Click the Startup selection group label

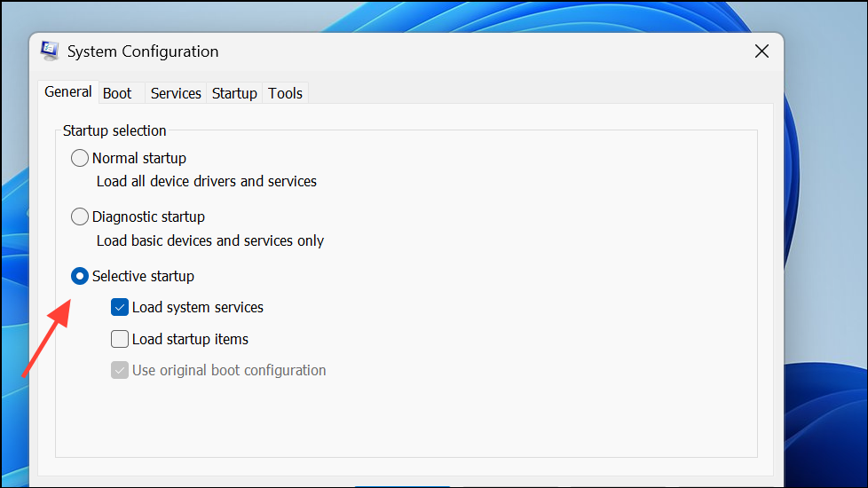114,130
